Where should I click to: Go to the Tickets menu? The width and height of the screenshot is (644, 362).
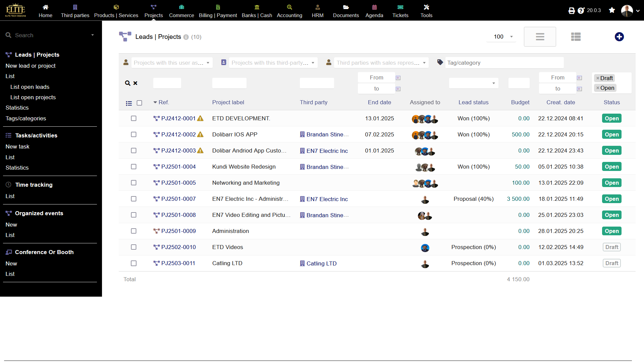pos(400,11)
